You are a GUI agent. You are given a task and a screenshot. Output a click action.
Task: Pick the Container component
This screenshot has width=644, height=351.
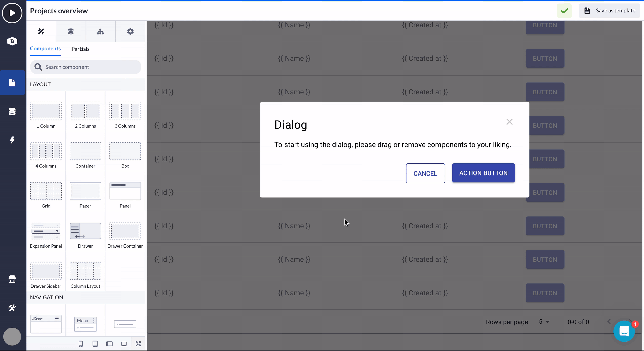pyautogui.click(x=86, y=151)
